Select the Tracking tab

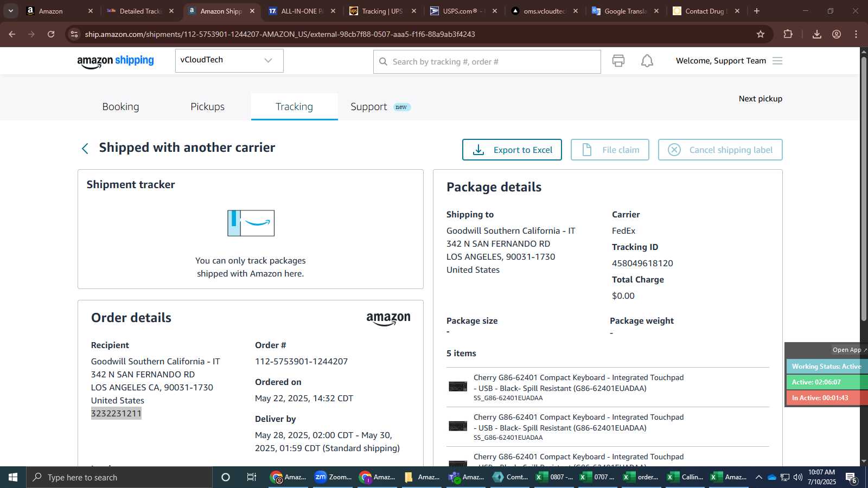pyautogui.click(x=294, y=107)
